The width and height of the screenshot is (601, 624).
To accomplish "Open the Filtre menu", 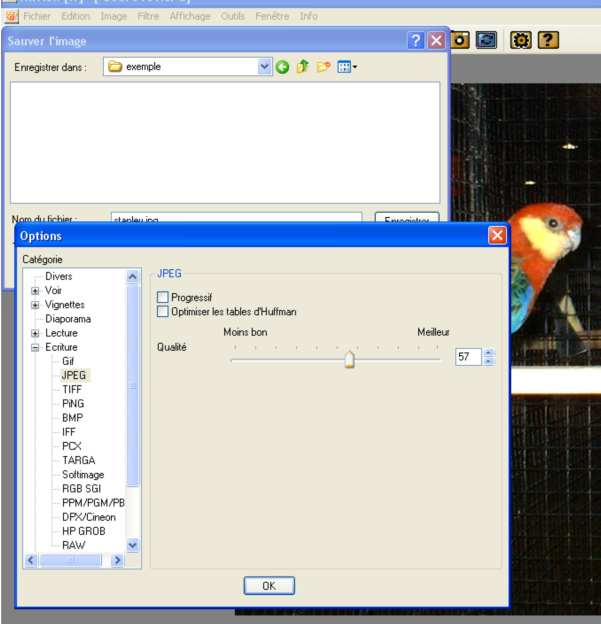I will tap(148, 16).
